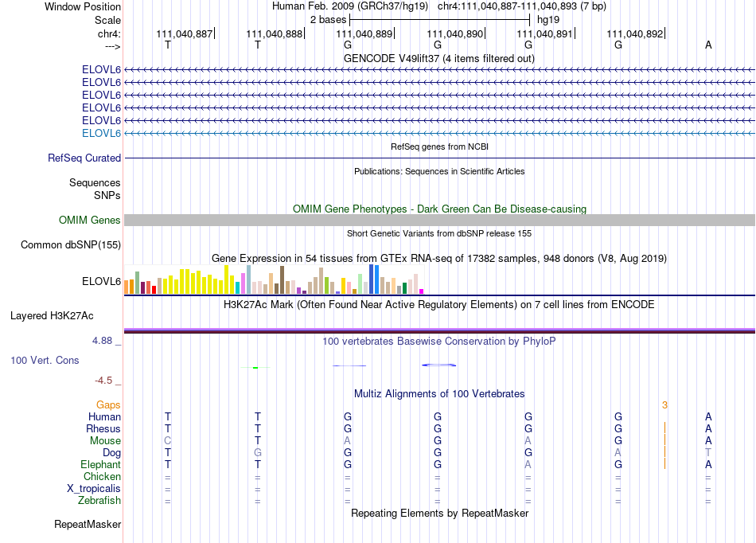Click the RepeatMasker track label
The width and height of the screenshot is (756, 543).
(88, 524)
